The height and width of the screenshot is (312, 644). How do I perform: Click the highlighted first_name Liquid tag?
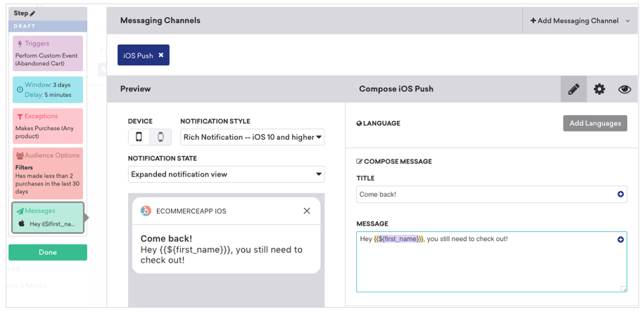click(x=398, y=239)
